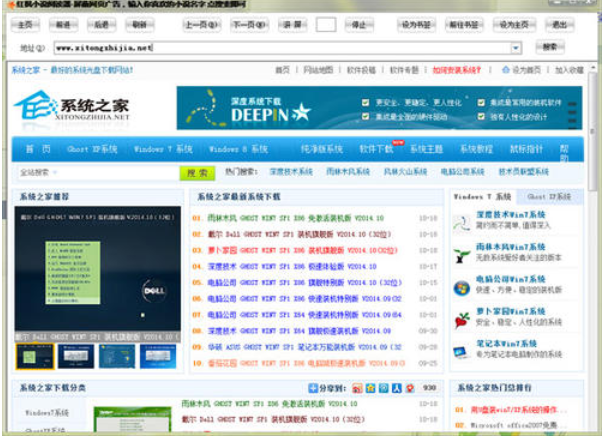
Task: Open download item 04 深度技术 GHOST WIN7
Action: pos(292,267)
